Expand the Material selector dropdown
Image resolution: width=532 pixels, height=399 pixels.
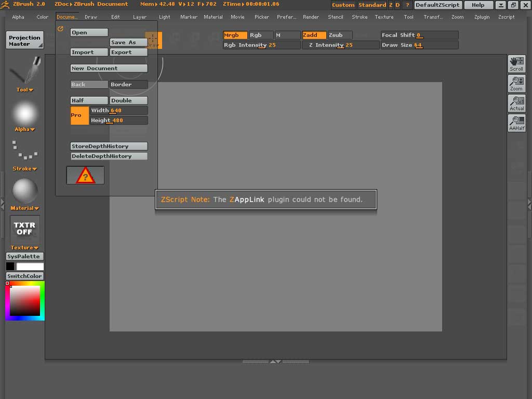tap(25, 208)
